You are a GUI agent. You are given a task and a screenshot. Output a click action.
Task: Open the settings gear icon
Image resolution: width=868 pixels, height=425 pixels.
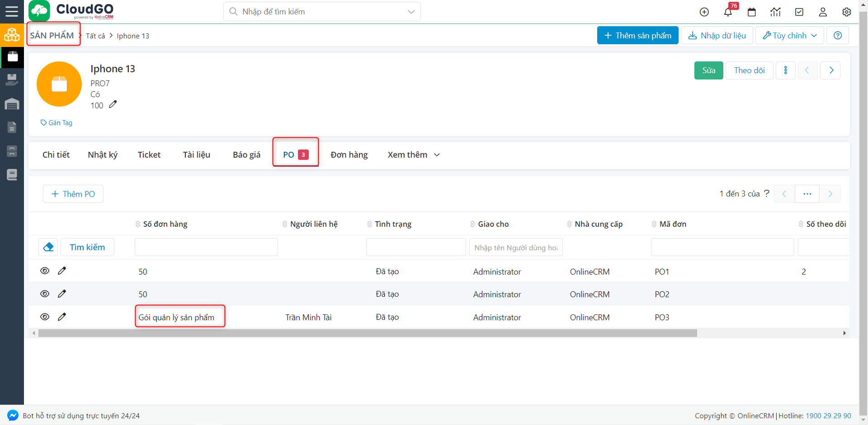846,12
